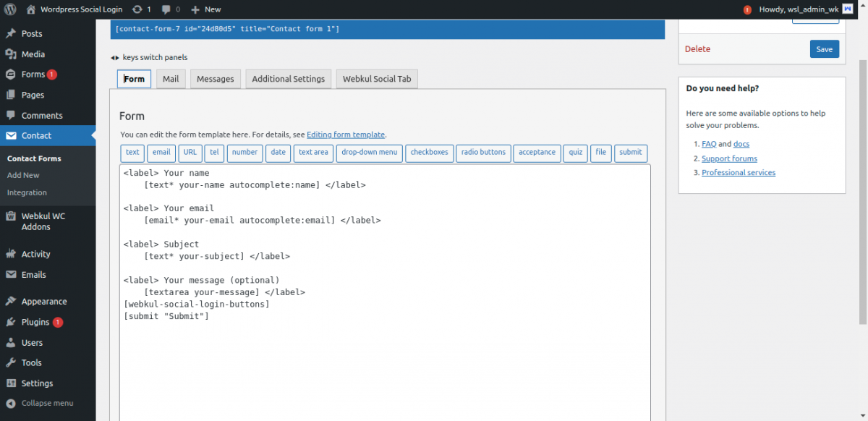Screen dimensions: 868x421
Task: Open the Emails envelope icon
Action: (11, 275)
